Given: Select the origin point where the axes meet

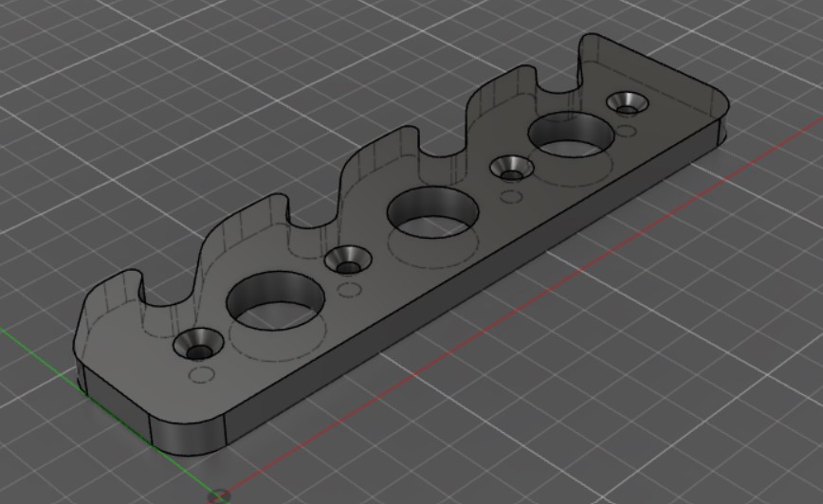Looking at the screenshot, I should pos(219,495).
